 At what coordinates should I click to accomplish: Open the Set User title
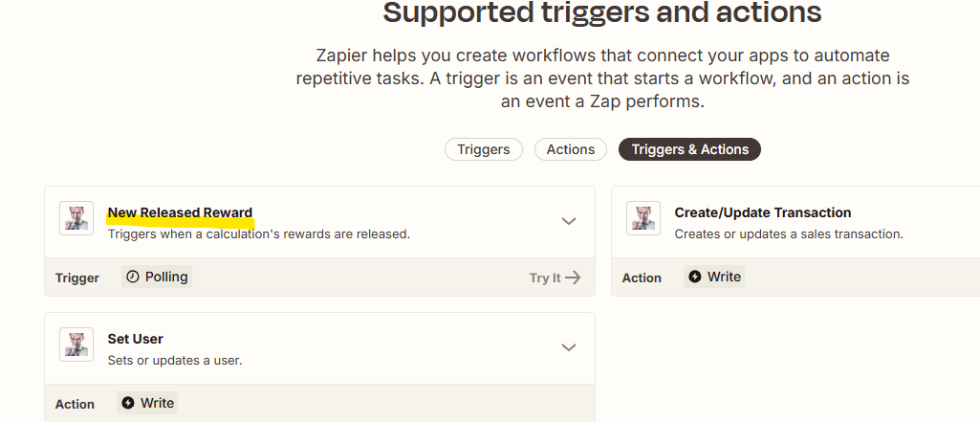click(135, 339)
